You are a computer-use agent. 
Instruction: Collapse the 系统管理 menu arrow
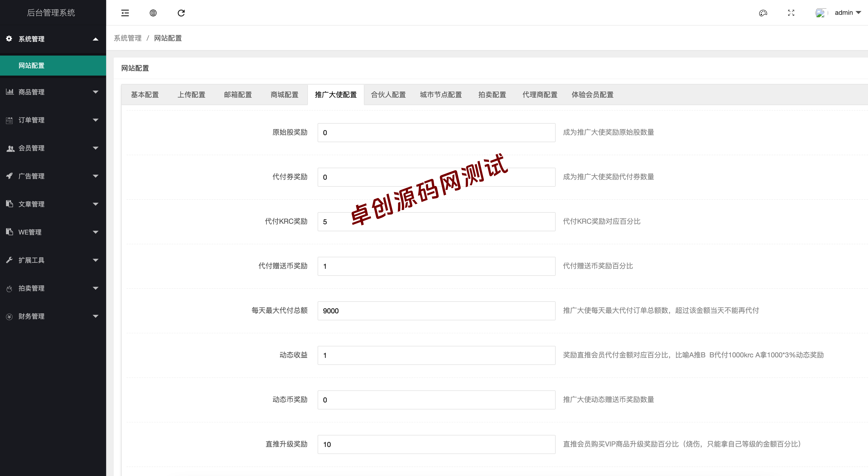tap(96, 39)
